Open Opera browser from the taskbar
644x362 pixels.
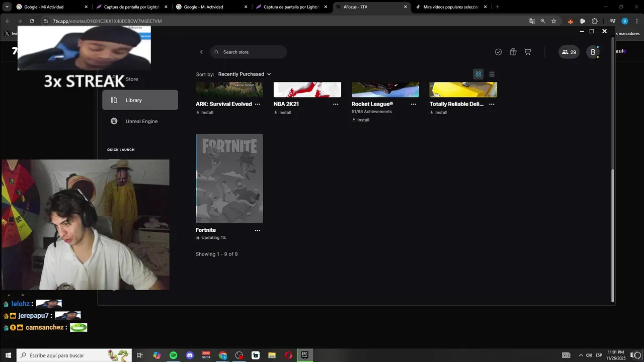pyautogui.click(x=288, y=355)
